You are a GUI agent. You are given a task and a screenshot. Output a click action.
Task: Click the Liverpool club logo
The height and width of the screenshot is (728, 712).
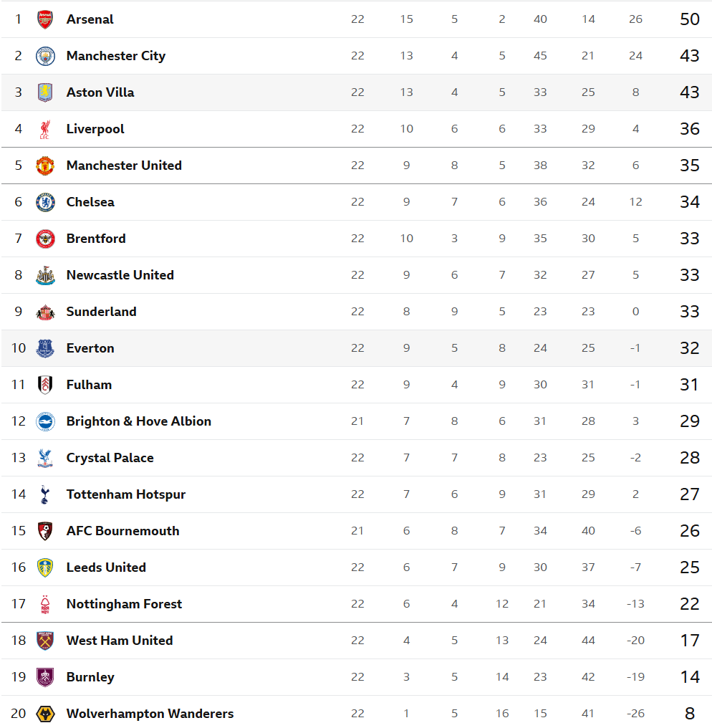[45, 129]
